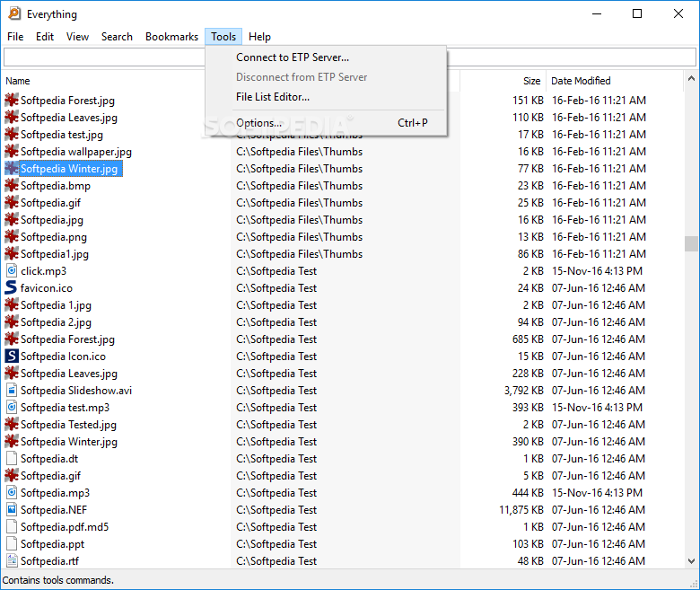700x590 pixels.
Task: Click the Softpedia 1.jpg image icon
Action: click(x=12, y=304)
